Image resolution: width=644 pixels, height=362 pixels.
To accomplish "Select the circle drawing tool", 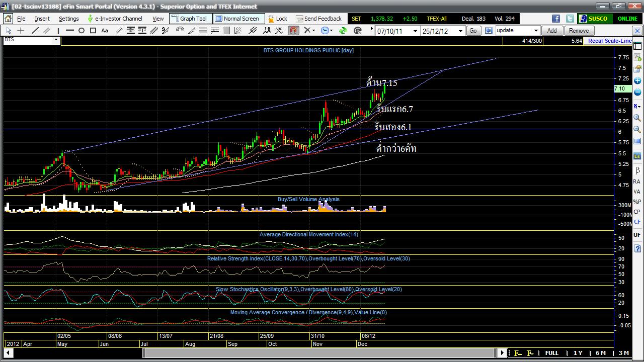I will pyautogui.click(x=81, y=31).
